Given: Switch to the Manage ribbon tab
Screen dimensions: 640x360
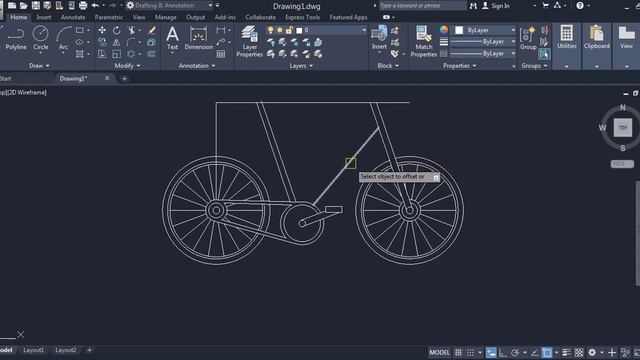Looking at the screenshot, I should (x=166, y=18).
